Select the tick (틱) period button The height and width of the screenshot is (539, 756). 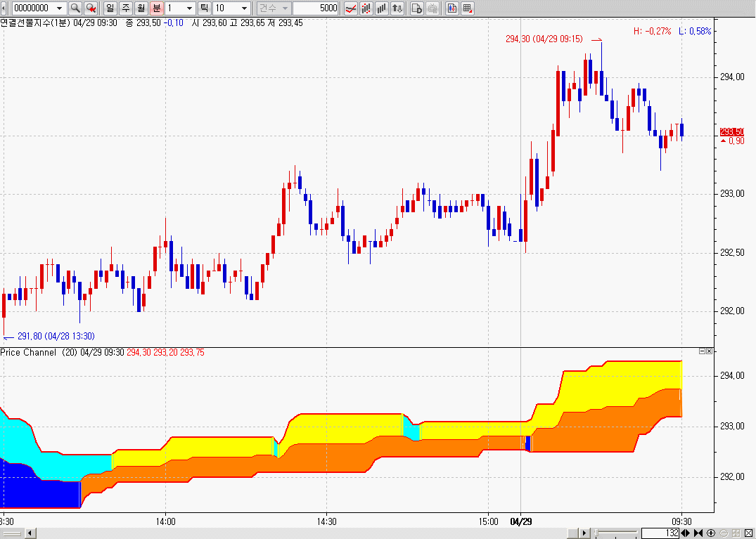point(205,8)
